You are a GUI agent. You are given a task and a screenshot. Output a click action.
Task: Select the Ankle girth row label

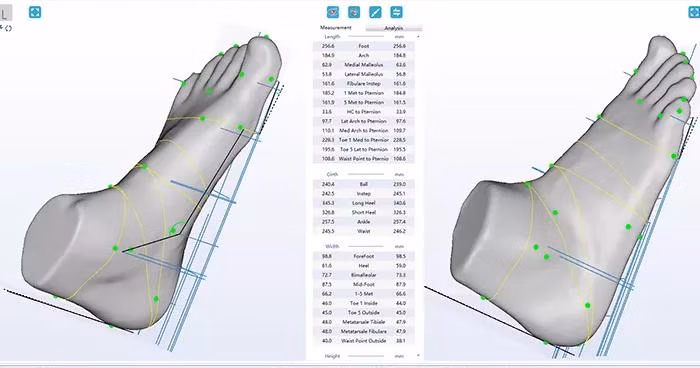364,222
